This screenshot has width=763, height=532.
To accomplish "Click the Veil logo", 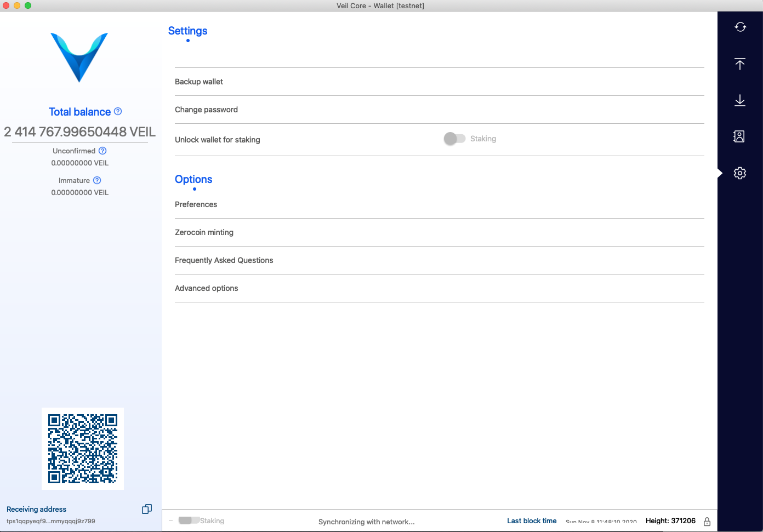I will click(x=79, y=58).
